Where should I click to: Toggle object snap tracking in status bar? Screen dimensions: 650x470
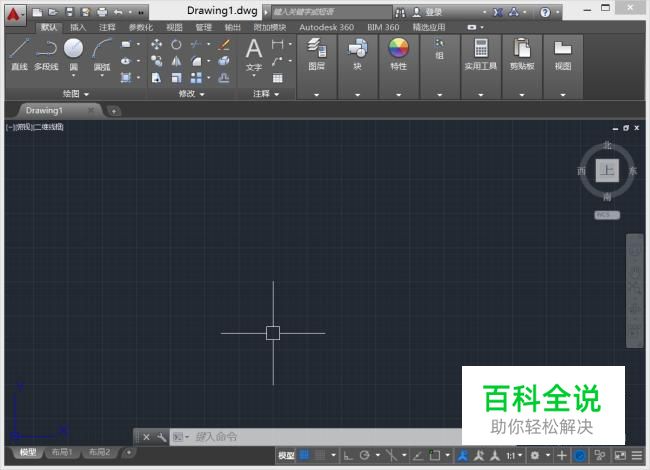(418, 455)
